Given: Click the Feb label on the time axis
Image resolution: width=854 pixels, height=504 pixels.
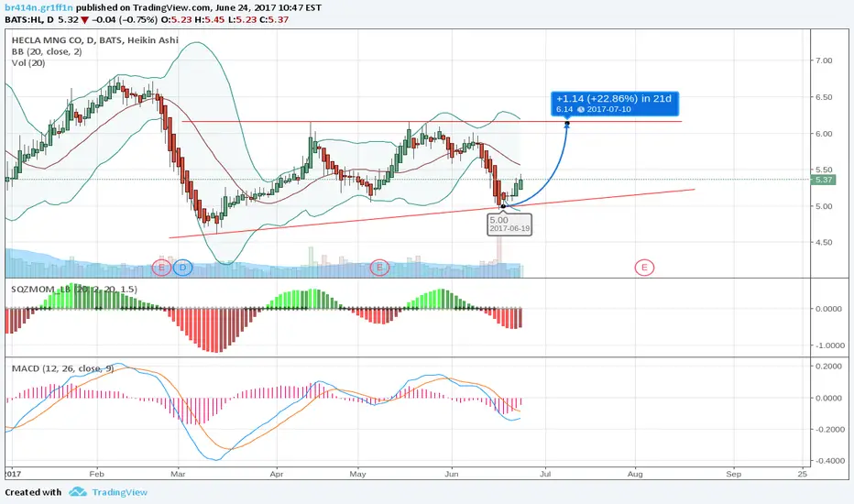Looking at the screenshot, I should point(96,474).
